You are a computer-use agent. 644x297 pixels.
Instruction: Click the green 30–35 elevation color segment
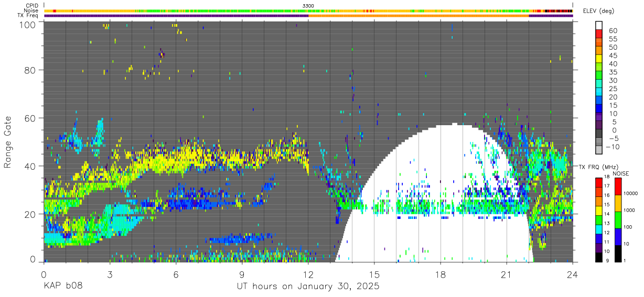(x=599, y=76)
